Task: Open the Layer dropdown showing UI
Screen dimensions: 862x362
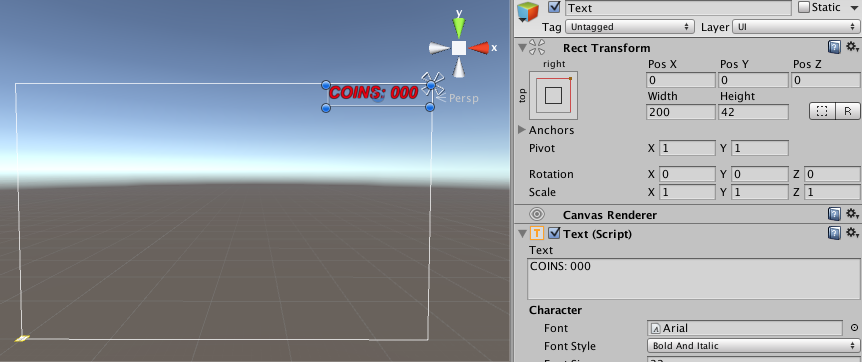Action: 794,26
